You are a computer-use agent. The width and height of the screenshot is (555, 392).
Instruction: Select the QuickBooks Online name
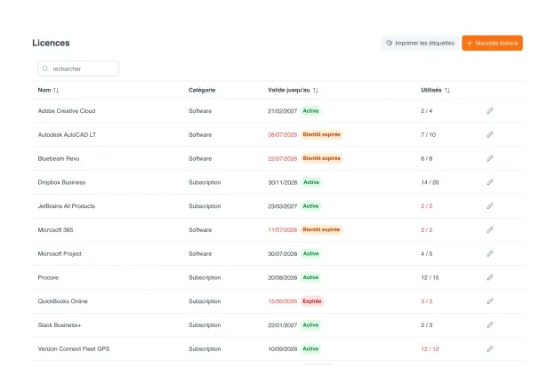click(62, 301)
